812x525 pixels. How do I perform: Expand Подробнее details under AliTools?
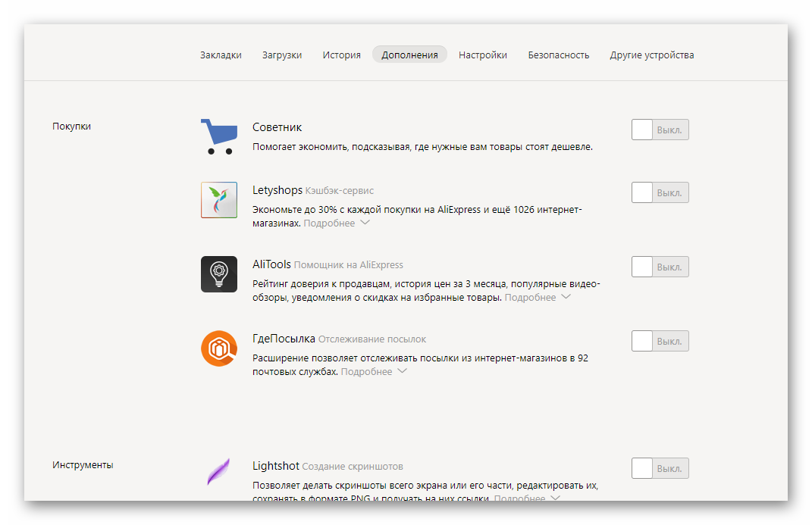[537, 298]
